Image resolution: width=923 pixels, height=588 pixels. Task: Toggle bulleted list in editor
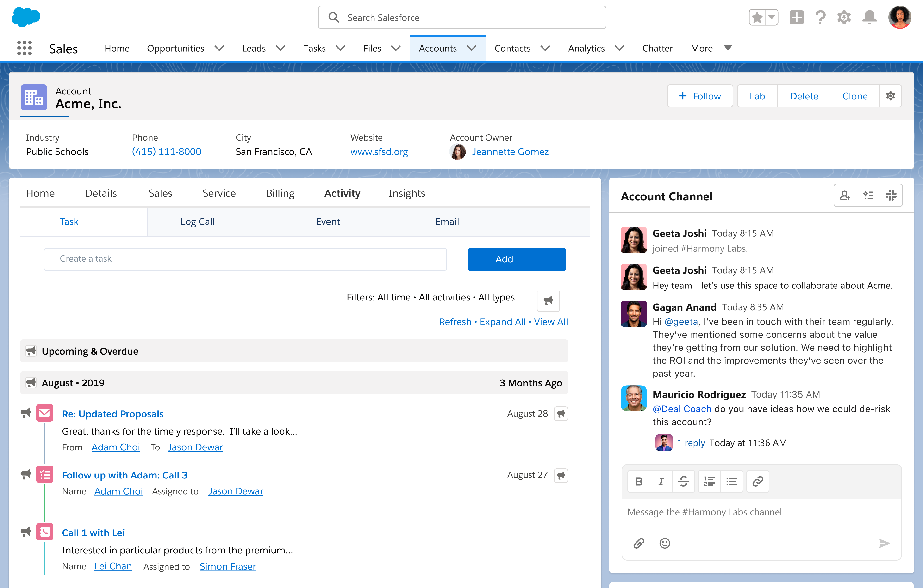[732, 482]
